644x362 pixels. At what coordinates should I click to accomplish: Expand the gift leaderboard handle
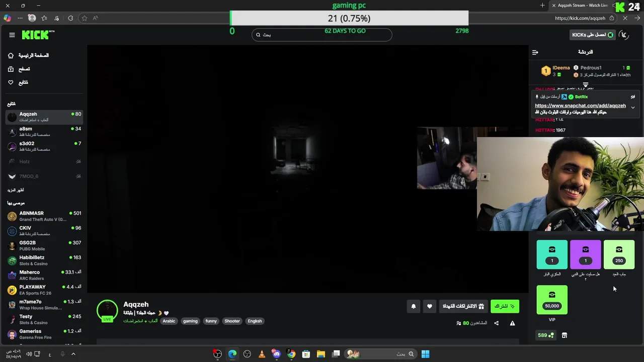(586, 84)
